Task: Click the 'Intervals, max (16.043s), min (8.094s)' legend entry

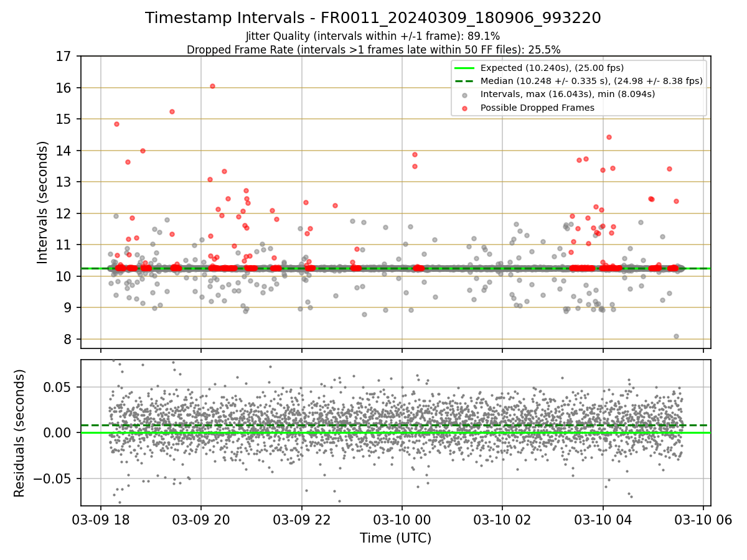Action: point(568,94)
